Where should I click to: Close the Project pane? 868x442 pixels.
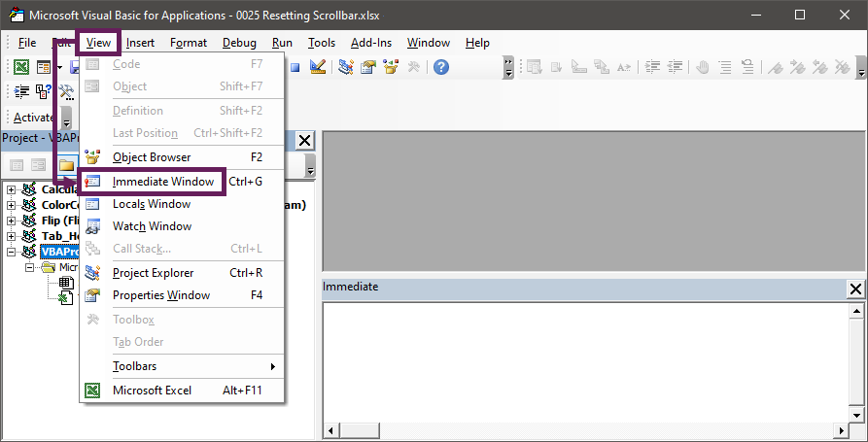(x=304, y=141)
